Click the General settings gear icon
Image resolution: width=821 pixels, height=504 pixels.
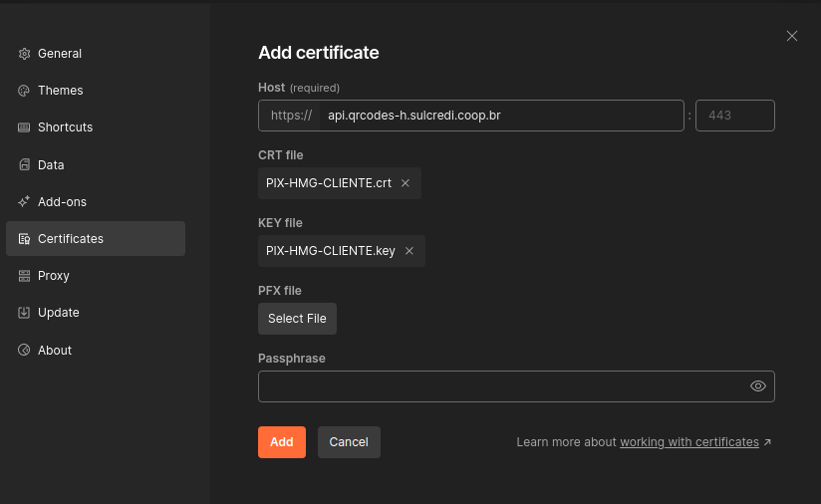pos(24,54)
